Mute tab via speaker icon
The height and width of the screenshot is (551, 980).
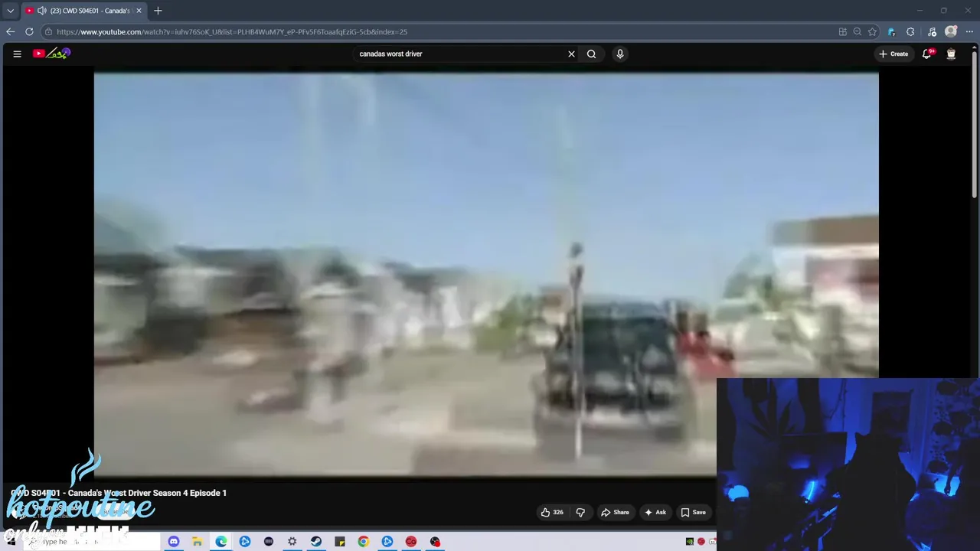[x=41, y=11]
